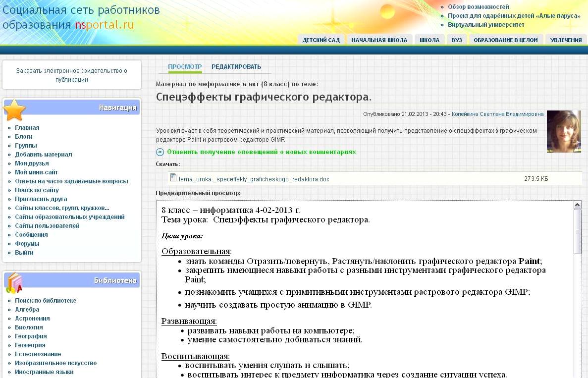The width and height of the screenshot is (588, 378).
Task: Order electronic publication certificate
Action: coord(71,75)
